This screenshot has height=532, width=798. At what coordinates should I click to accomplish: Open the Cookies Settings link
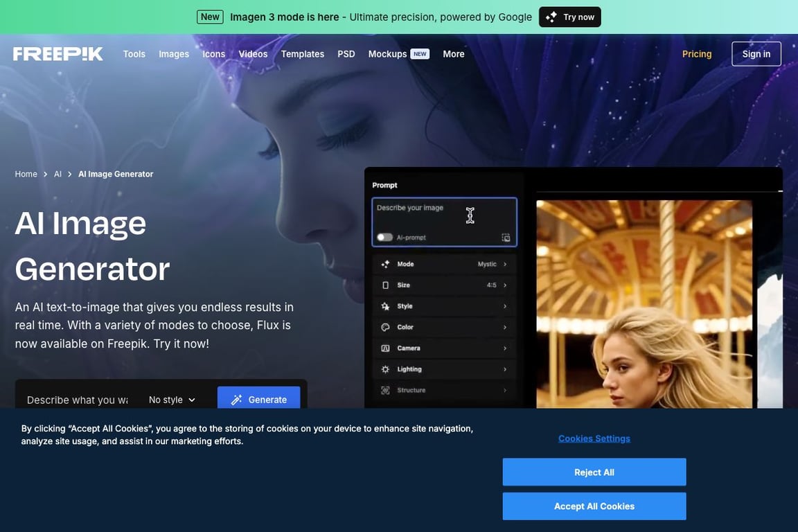pyautogui.click(x=594, y=438)
